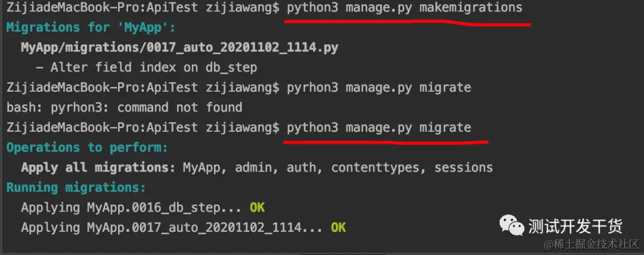This screenshot has height=255, width=644.
Task: Click the path MyApp/migrations/0017_auto_20201102_1114.py
Action: coord(179,48)
